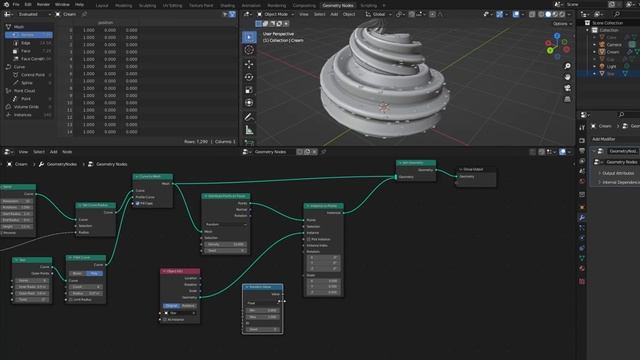Select Bezier mode on Fillet Curve node
Screen dimensions: 640x360
click(77, 273)
